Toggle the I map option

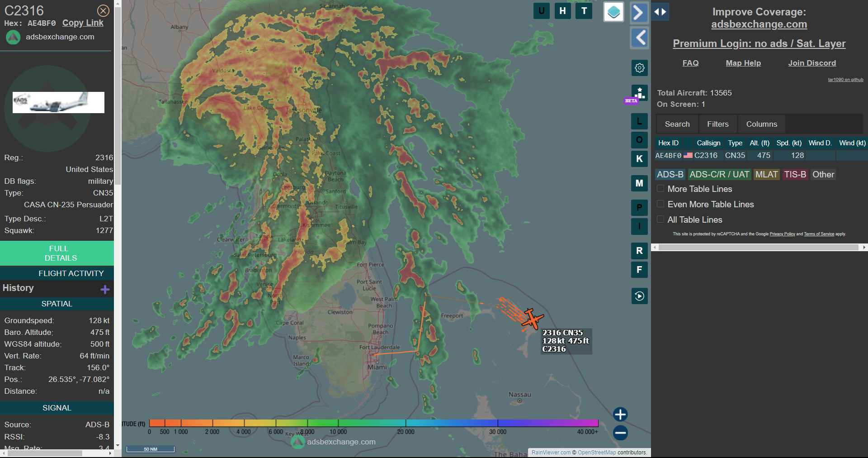pyautogui.click(x=639, y=226)
